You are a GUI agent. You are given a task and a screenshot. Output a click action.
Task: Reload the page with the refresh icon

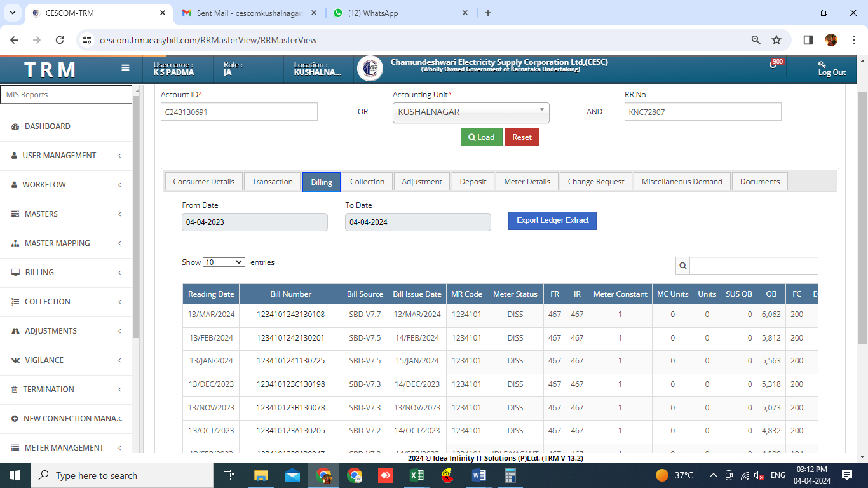60,40
